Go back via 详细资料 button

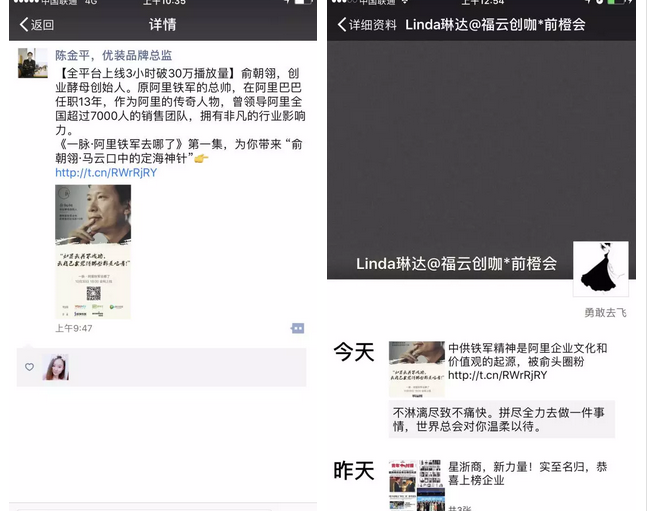click(367, 25)
